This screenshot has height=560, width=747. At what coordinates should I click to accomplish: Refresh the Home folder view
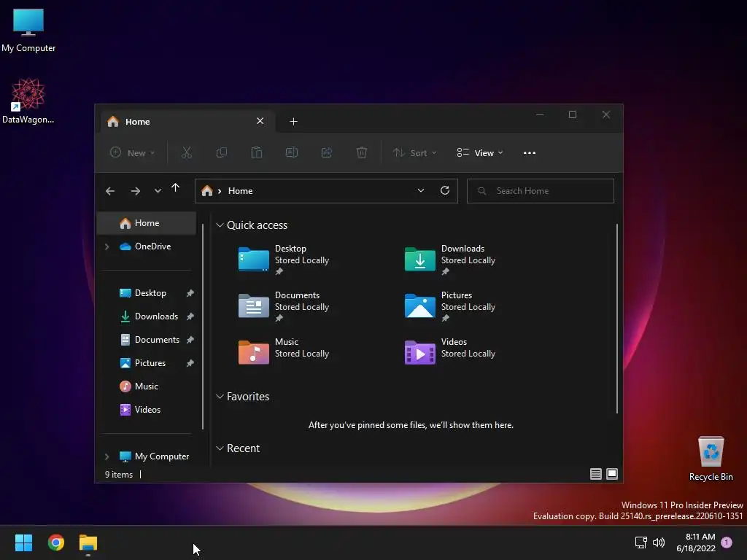(x=445, y=190)
